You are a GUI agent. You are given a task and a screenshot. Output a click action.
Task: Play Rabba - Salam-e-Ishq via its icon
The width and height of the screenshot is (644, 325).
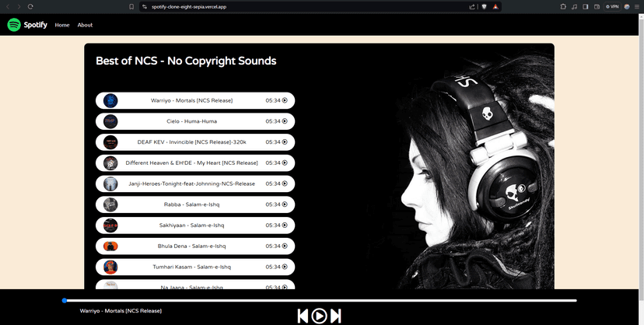click(x=285, y=204)
